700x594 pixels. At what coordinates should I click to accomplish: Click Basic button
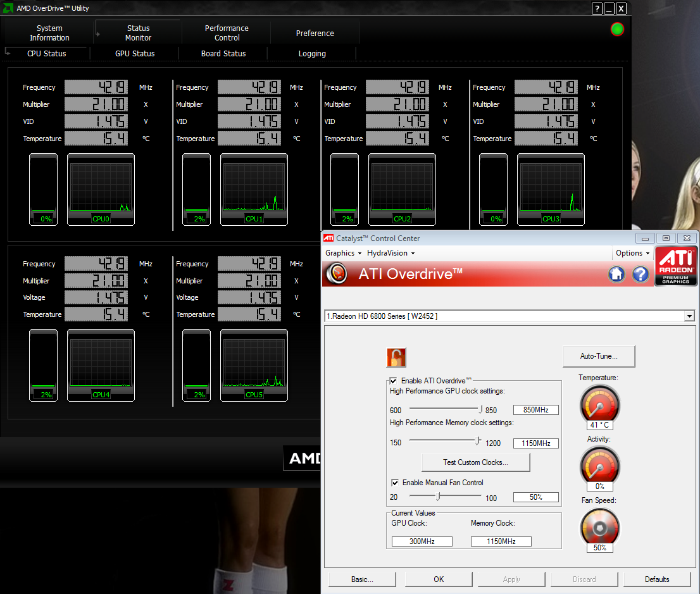(x=362, y=579)
